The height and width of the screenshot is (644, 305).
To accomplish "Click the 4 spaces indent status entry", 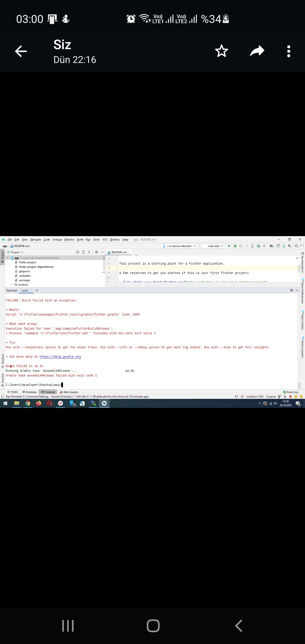I will 271,397.
